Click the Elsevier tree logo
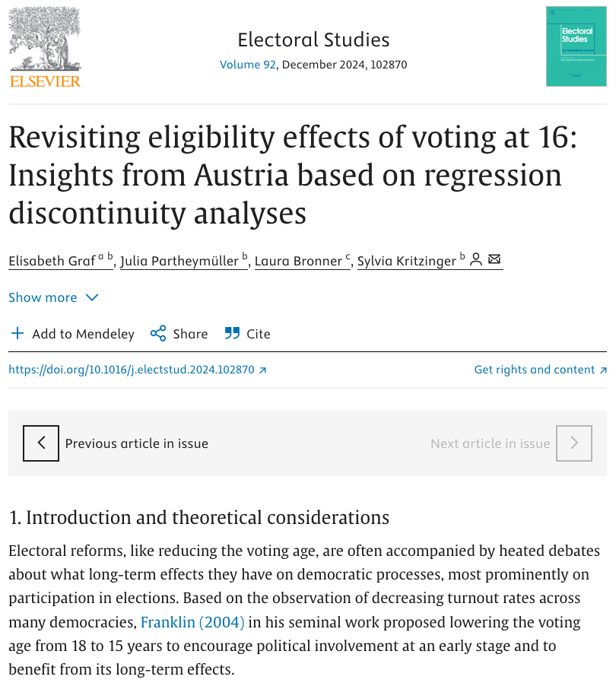 point(44,46)
